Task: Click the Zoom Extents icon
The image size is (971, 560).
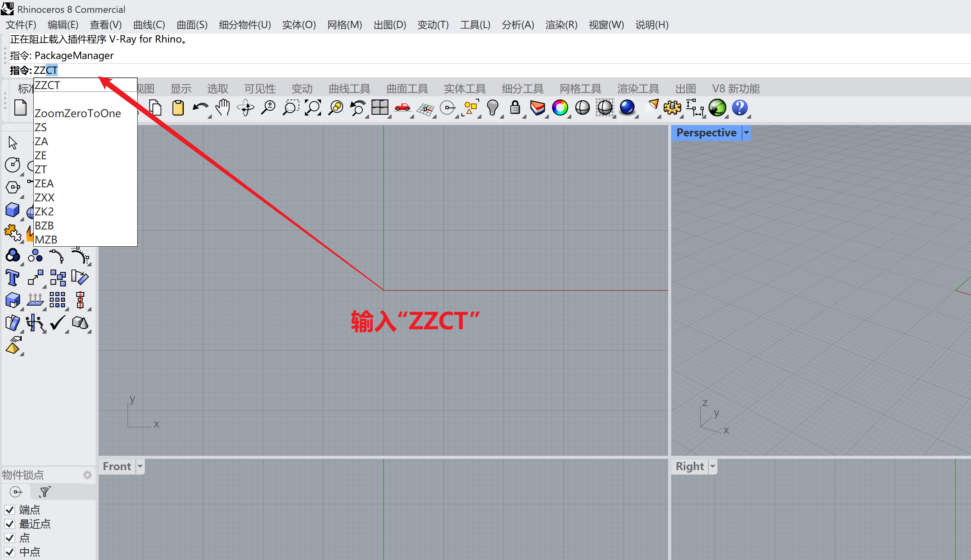Action: coord(313,108)
